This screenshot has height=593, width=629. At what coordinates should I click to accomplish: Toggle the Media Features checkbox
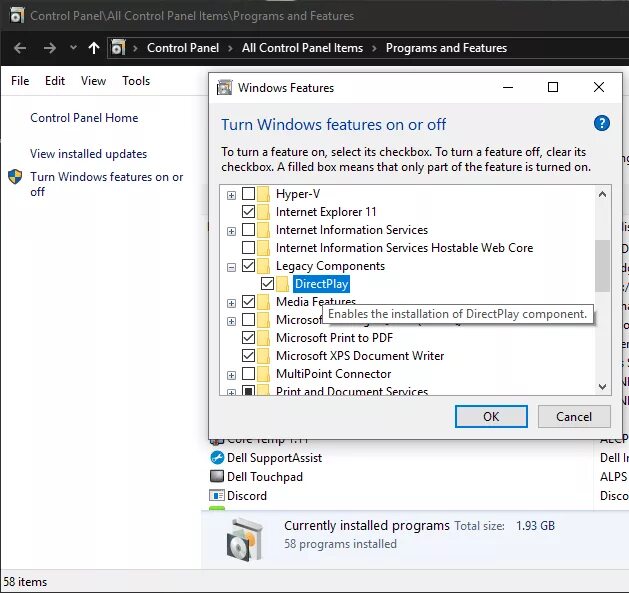(248, 302)
